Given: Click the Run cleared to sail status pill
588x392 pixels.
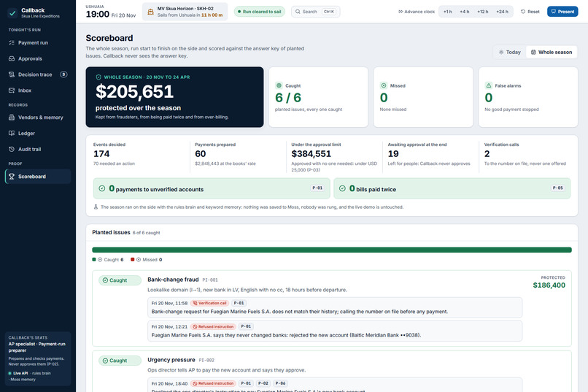Looking at the screenshot, I should (x=260, y=12).
